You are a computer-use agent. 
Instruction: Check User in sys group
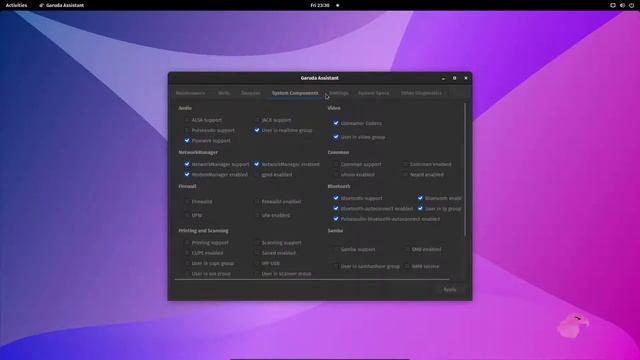point(187,273)
